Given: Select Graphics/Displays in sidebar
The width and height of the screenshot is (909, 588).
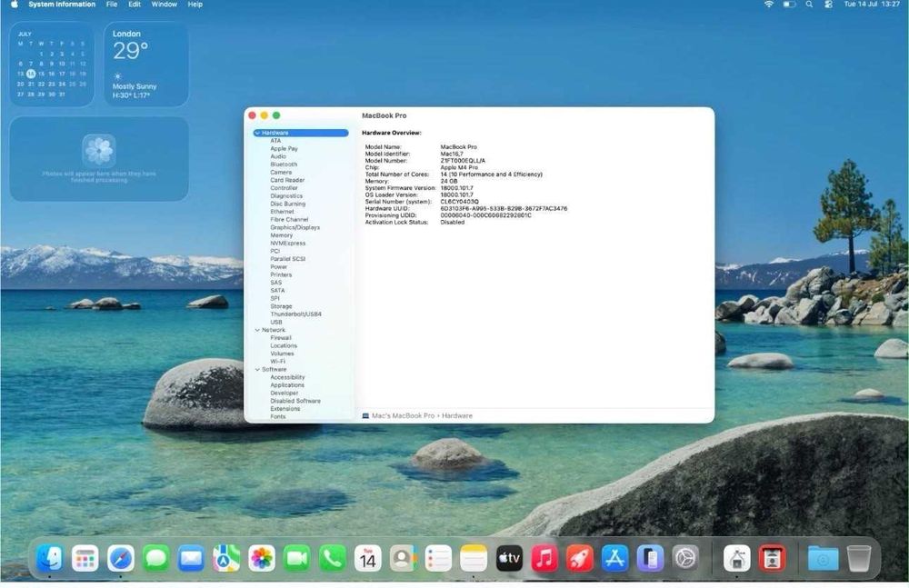Looking at the screenshot, I should pyautogui.click(x=295, y=227).
